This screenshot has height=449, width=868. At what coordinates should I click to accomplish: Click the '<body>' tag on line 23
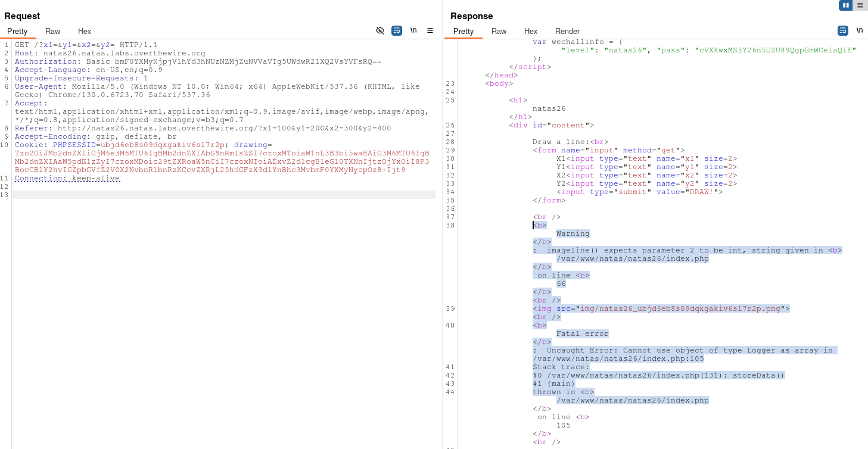499,83
